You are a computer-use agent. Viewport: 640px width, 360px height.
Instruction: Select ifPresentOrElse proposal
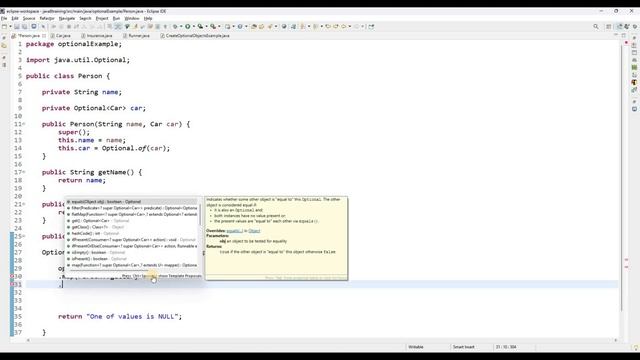click(x=131, y=246)
